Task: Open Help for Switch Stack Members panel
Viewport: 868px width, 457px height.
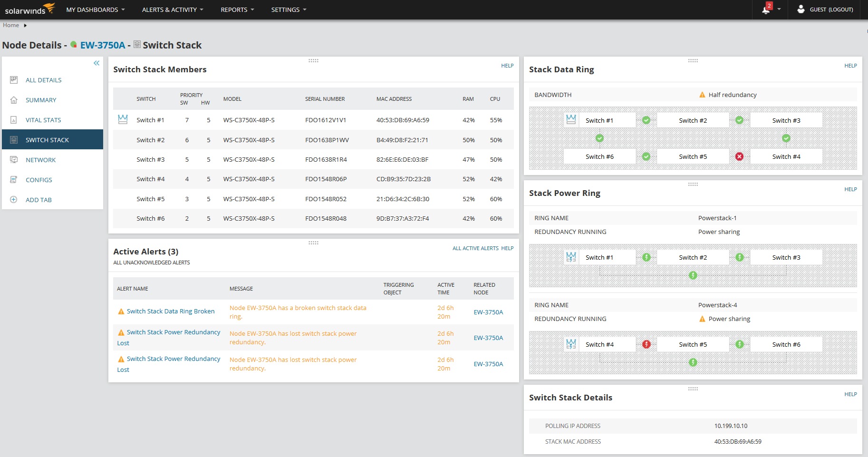Action: point(507,66)
